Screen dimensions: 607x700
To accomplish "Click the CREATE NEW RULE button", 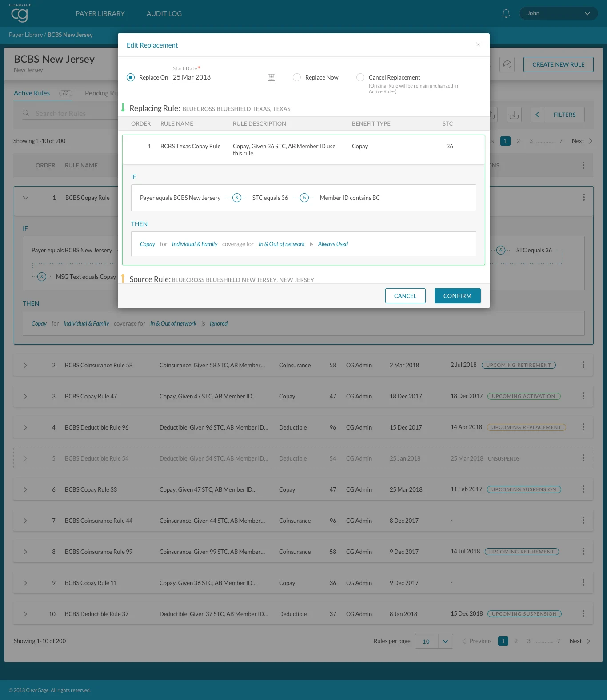I will (559, 64).
